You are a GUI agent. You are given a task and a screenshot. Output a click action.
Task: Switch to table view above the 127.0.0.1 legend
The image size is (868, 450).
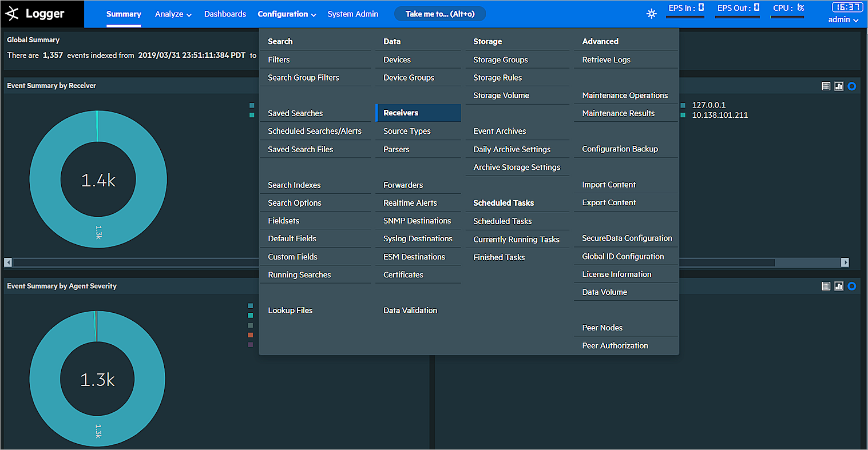point(826,86)
